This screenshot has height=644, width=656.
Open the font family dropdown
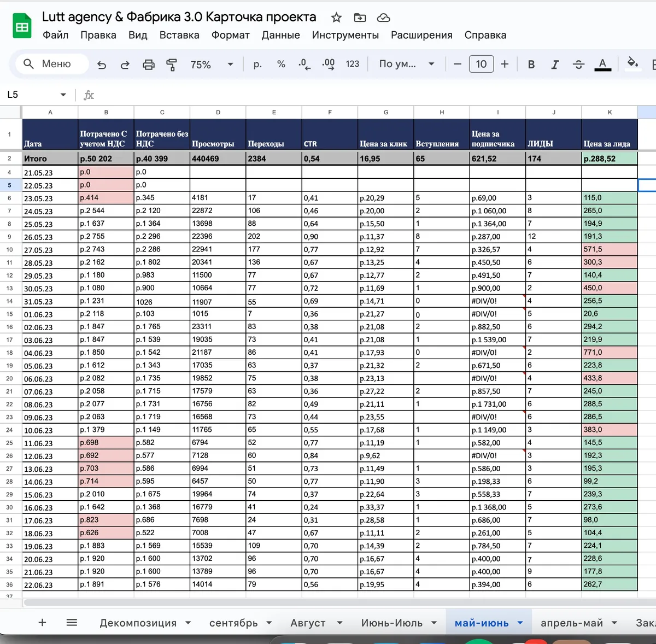tap(407, 64)
